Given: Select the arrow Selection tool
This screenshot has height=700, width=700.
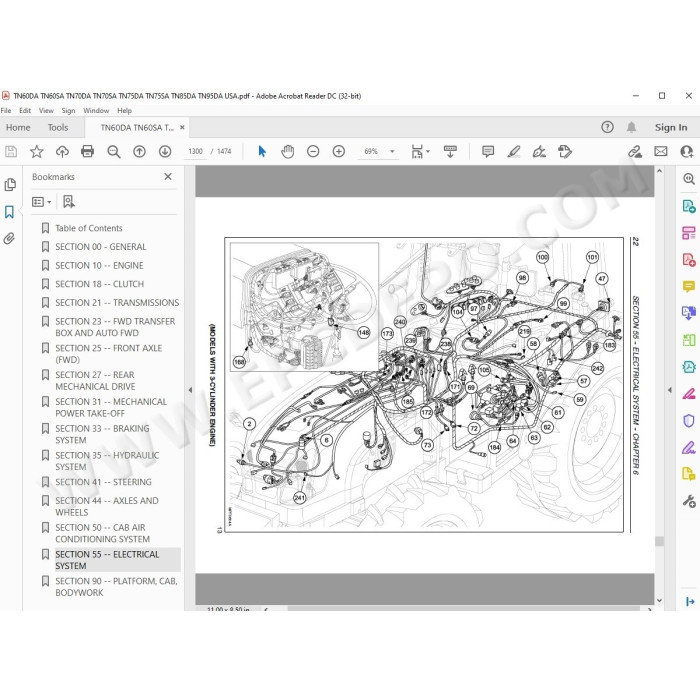Looking at the screenshot, I should tap(262, 151).
